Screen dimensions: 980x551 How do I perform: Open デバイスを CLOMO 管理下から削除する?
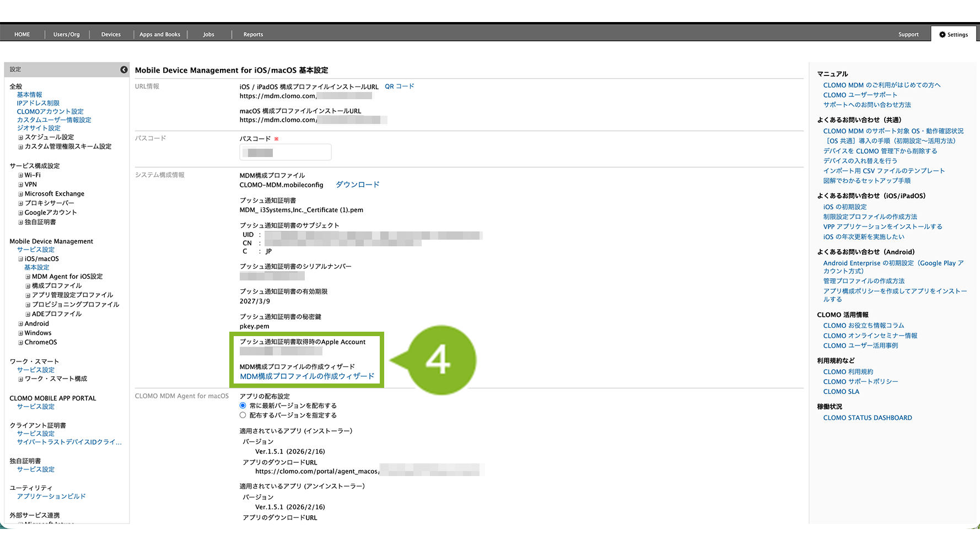(x=880, y=152)
